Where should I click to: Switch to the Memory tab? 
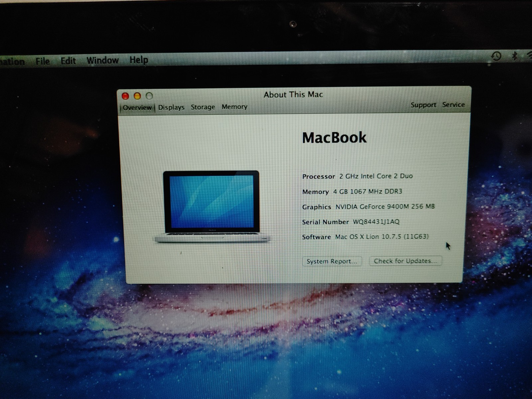pos(234,107)
